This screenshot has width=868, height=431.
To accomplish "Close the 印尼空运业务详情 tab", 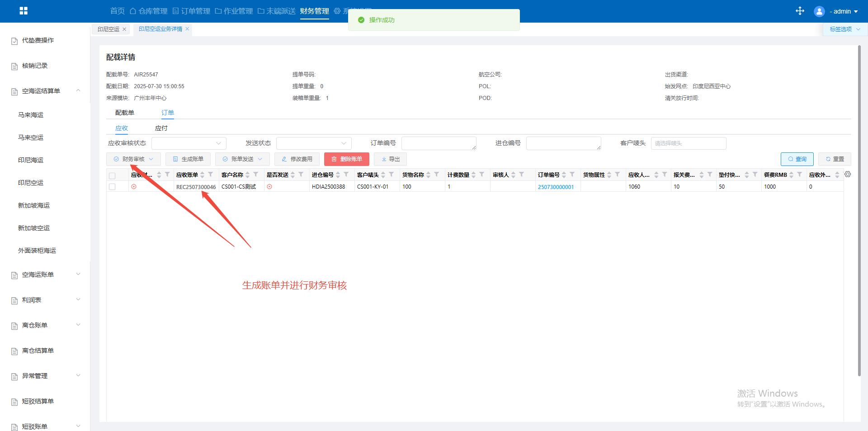I will point(187,29).
